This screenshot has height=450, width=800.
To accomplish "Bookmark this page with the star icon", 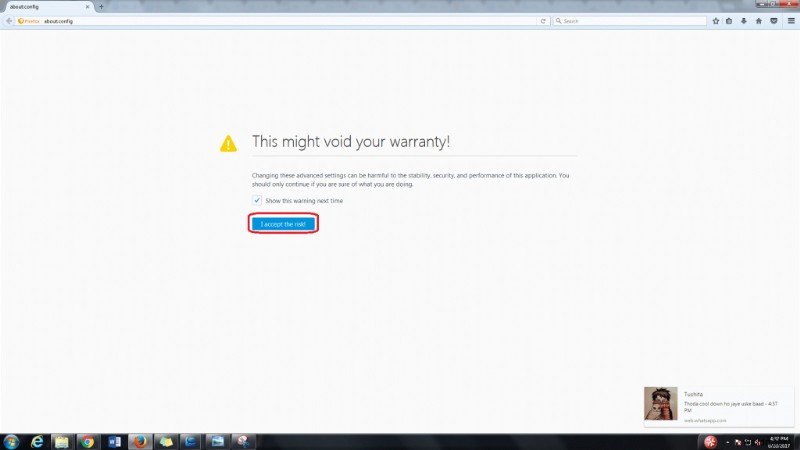I will click(x=716, y=21).
